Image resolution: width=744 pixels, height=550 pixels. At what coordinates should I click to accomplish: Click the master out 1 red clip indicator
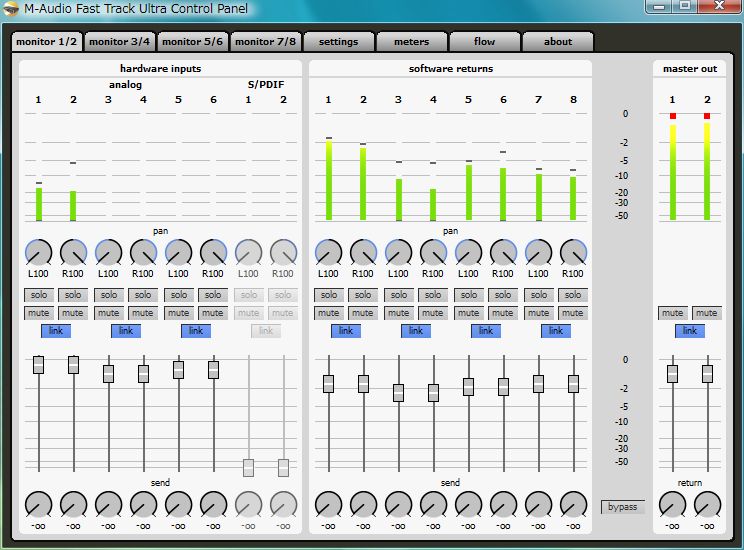(673, 116)
